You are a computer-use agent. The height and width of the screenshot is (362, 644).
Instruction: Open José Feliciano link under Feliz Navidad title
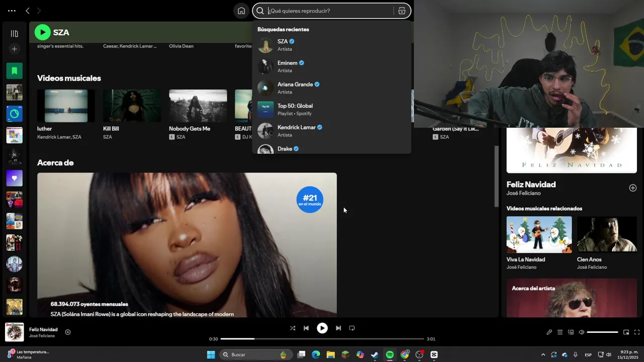(x=523, y=193)
